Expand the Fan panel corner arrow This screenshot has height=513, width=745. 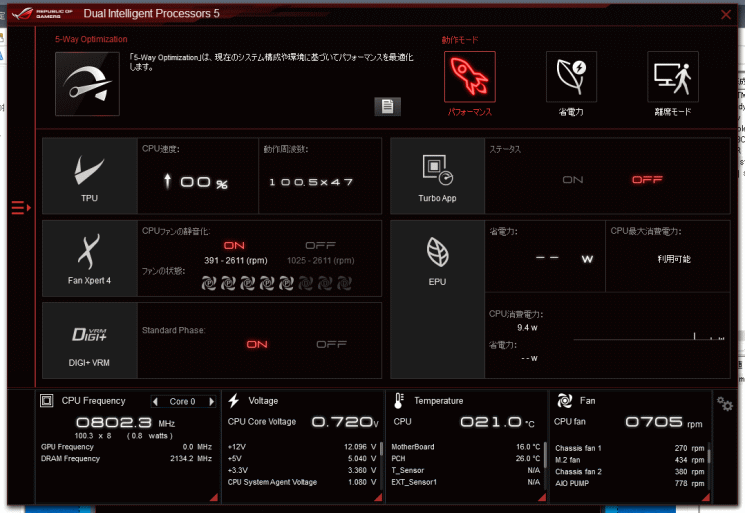coord(706,497)
